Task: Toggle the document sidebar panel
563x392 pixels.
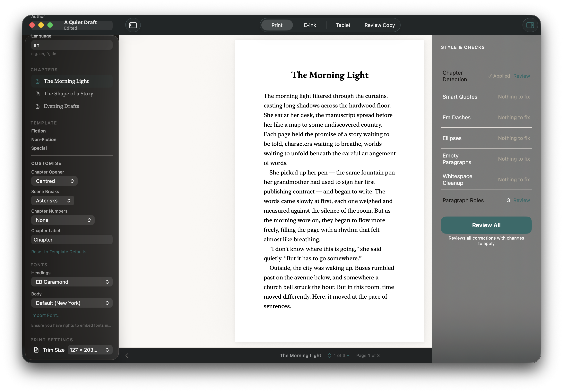Action: pyautogui.click(x=133, y=25)
